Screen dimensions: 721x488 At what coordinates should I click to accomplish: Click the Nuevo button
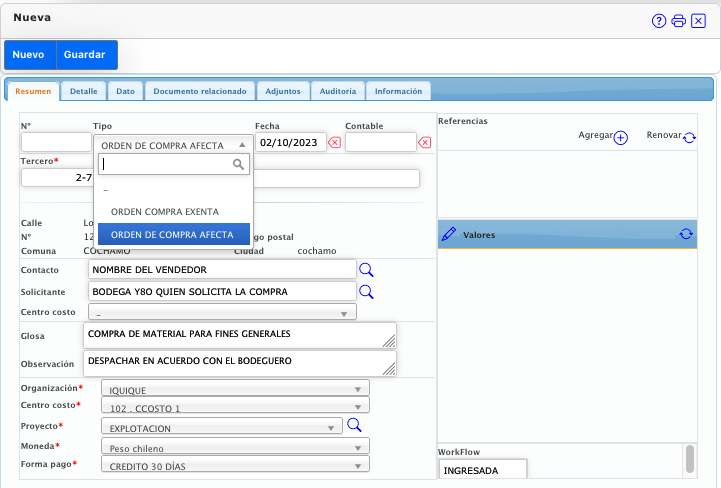pyautogui.click(x=29, y=54)
